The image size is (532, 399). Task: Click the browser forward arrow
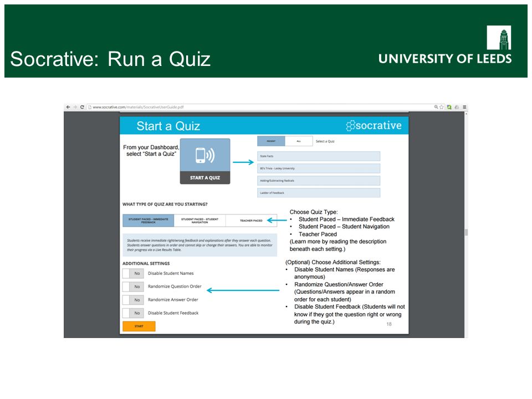pyautogui.click(x=75, y=107)
